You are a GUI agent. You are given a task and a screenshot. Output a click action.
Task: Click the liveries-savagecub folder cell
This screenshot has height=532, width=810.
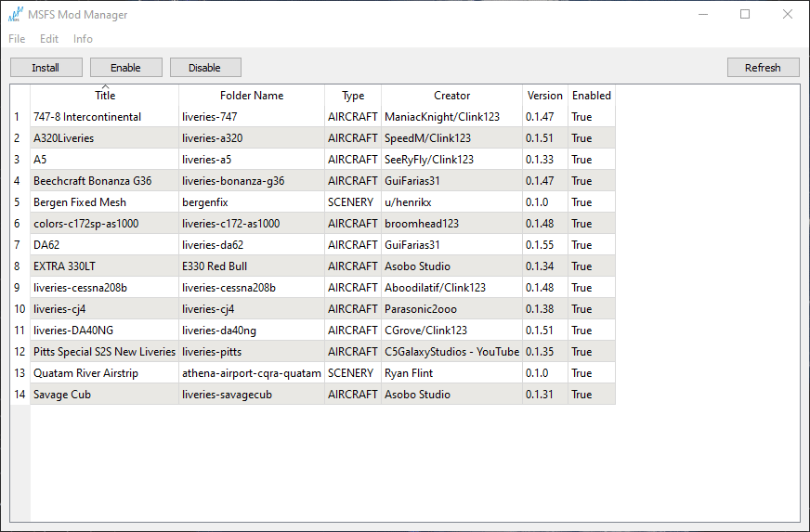coord(252,394)
